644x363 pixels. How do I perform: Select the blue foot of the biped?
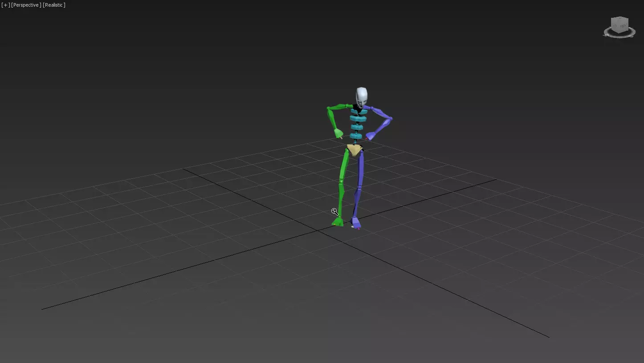(356, 222)
